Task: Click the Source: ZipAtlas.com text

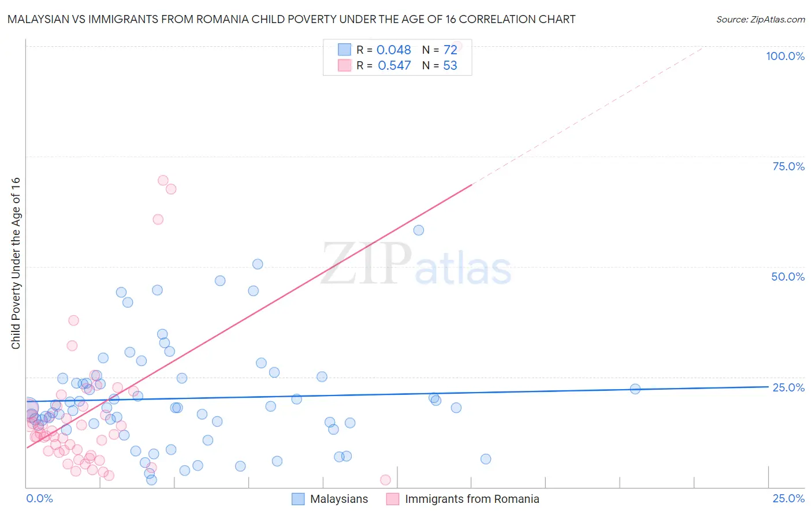Action: (x=760, y=20)
